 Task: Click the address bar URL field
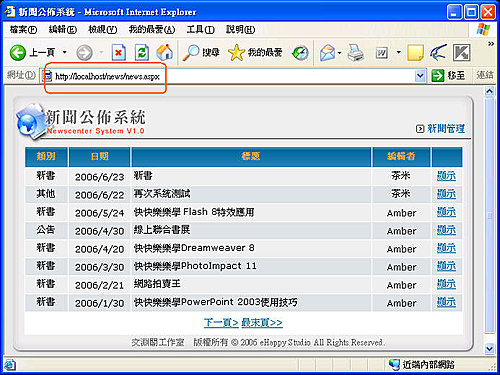(x=233, y=76)
